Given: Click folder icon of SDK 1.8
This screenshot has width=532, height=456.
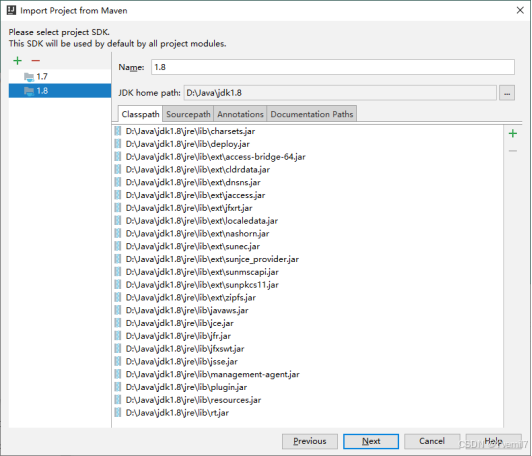Looking at the screenshot, I should [29, 91].
